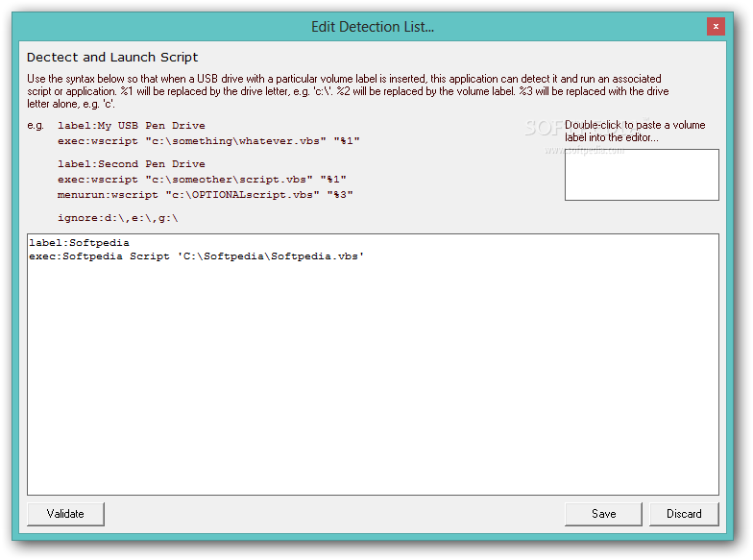The width and height of the screenshot is (753, 560).
Task: Click the 'exec:Softpedia Script' line in editor
Action: (x=196, y=256)
